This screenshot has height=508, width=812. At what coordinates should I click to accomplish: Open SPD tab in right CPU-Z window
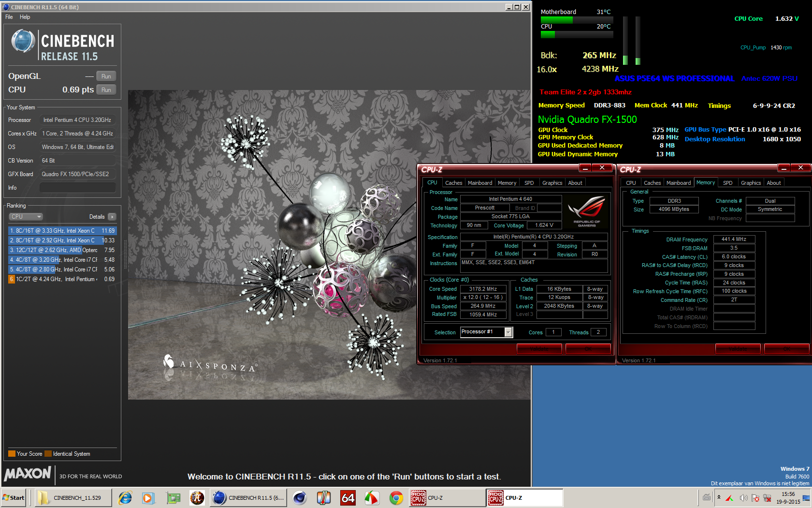pyautogui.click(x=728, y=183)
